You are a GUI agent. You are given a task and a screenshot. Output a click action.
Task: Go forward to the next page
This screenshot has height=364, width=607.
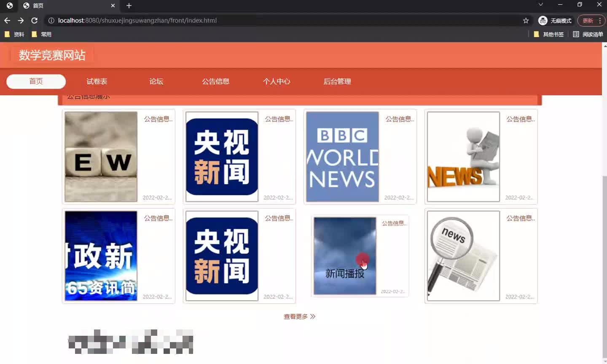click(x=21, y=20)
